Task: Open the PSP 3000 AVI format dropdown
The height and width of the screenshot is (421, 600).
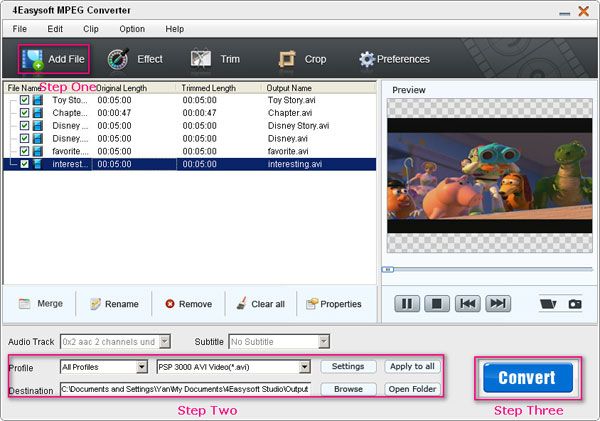Action: coord(305,367)
